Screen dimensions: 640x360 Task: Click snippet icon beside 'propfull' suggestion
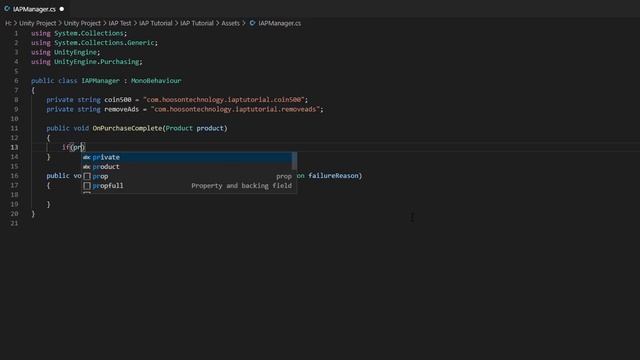tap(87, 186)
